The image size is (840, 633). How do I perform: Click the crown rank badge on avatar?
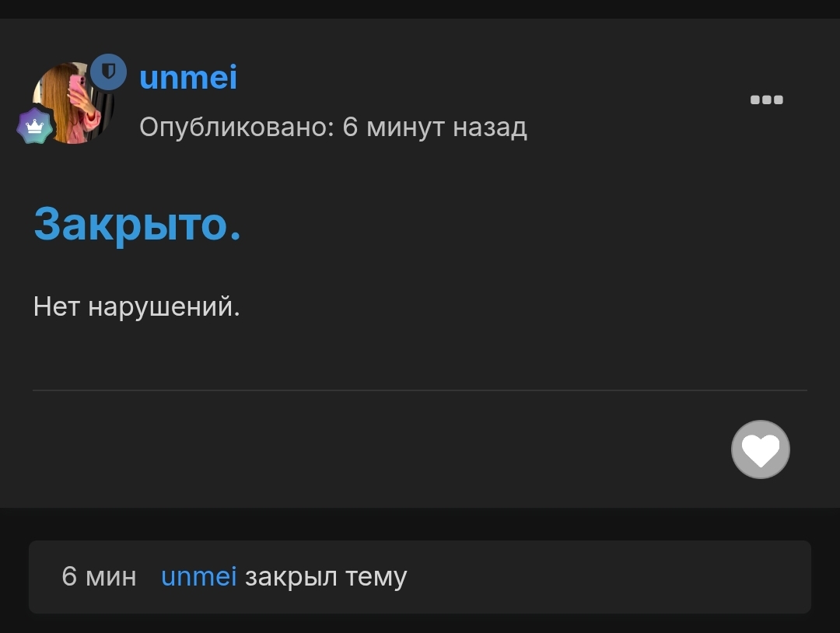tap(35, 127)
